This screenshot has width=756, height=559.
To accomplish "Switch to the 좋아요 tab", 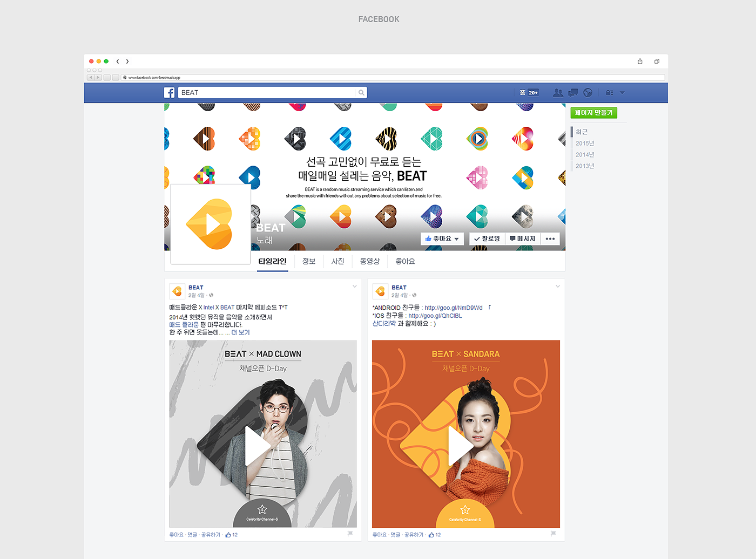I will click(x=405, y=261).
